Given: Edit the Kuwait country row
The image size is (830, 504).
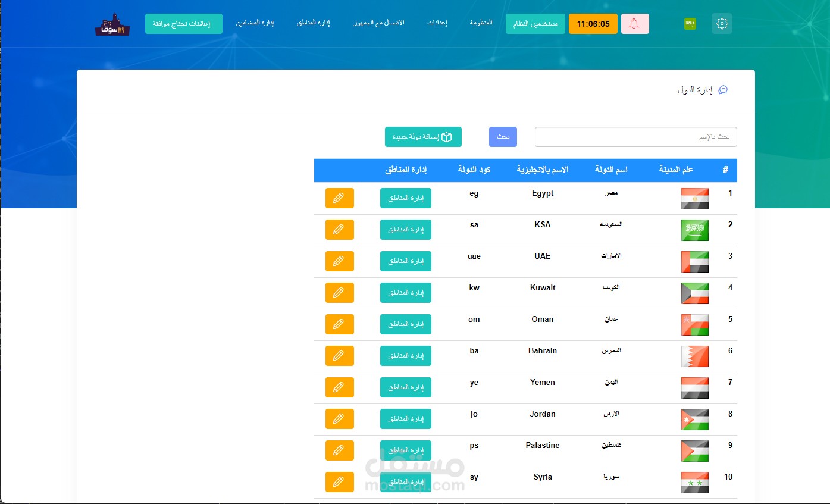Looking at the screenshot, I should tap(339, 293).
